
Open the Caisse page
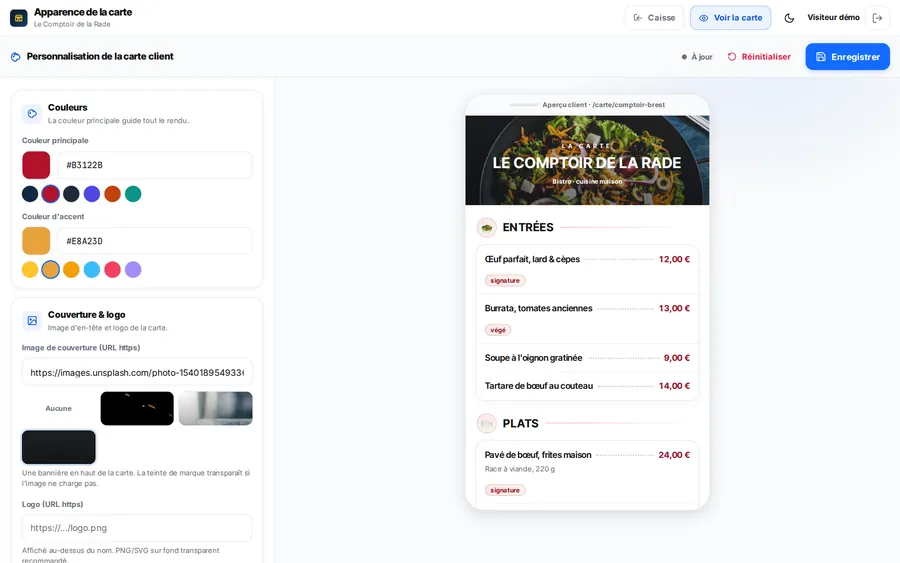tap(654, 18)
